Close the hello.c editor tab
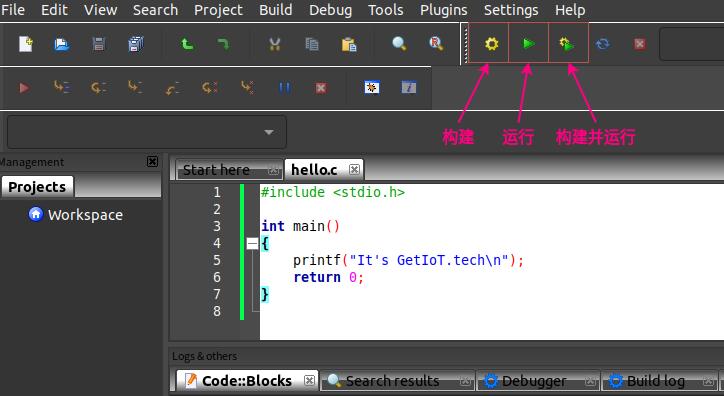 [x=354, y=169]
